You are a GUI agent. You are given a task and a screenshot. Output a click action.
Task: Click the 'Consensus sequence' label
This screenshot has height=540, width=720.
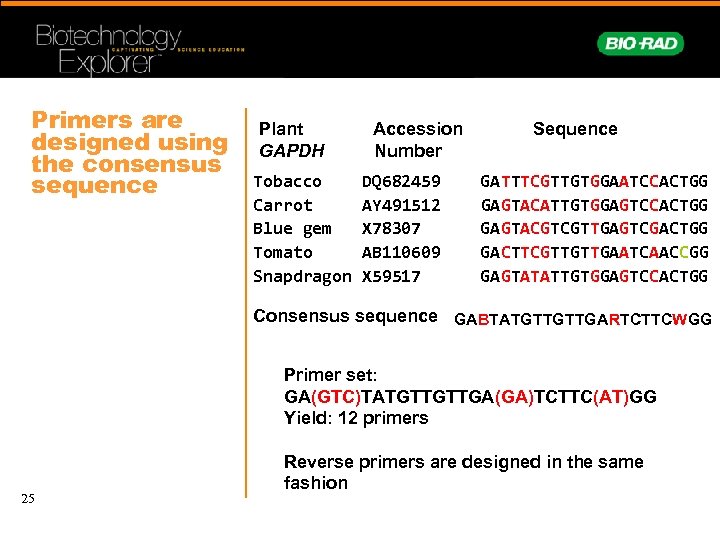[x=345, y=316]
